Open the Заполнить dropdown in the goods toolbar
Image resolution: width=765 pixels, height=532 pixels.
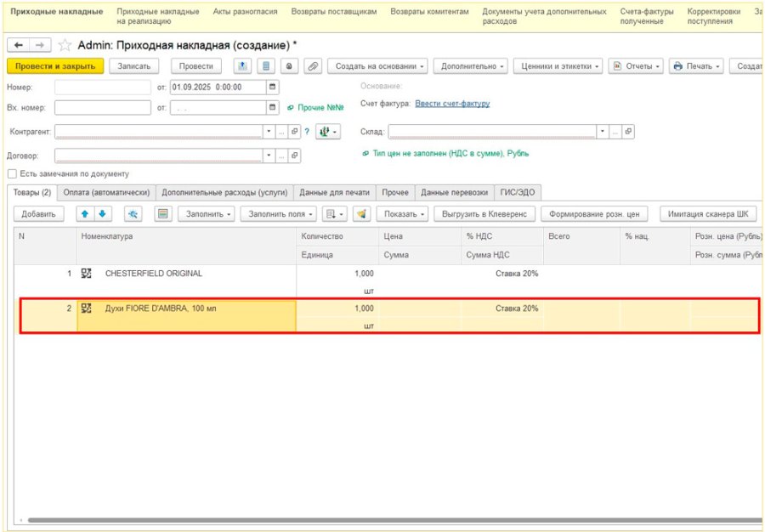click(207, 214)
